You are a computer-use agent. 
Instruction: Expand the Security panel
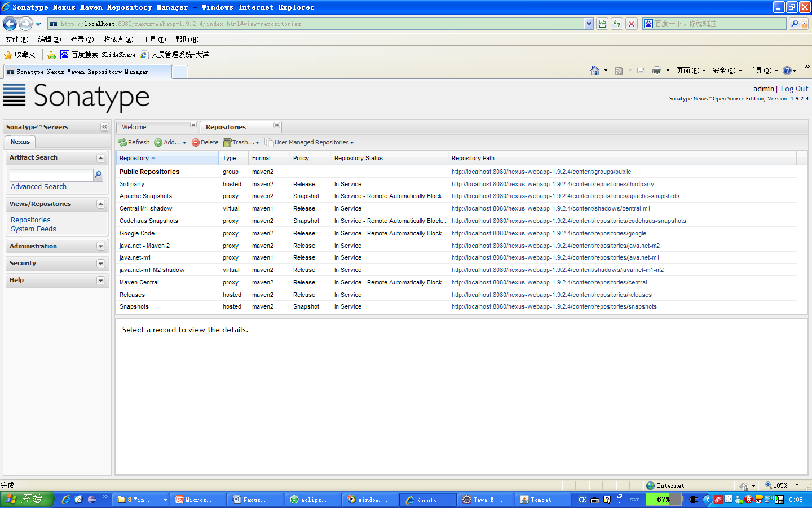point(100,264)
